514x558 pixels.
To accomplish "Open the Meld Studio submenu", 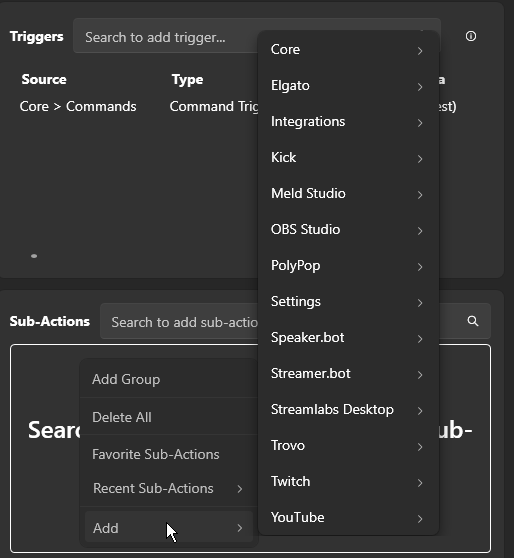I will [x=348, y=194].
